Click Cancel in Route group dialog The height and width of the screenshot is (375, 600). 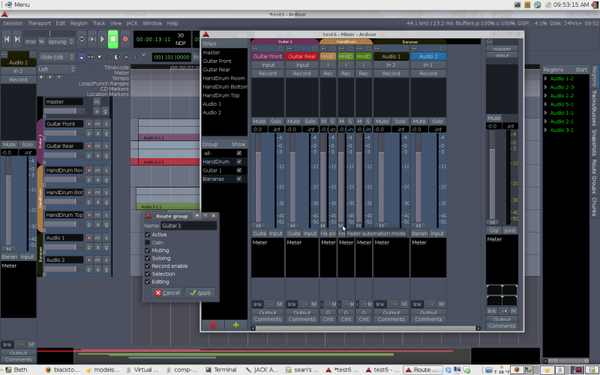pyautogui.click(x=167, y=293)
